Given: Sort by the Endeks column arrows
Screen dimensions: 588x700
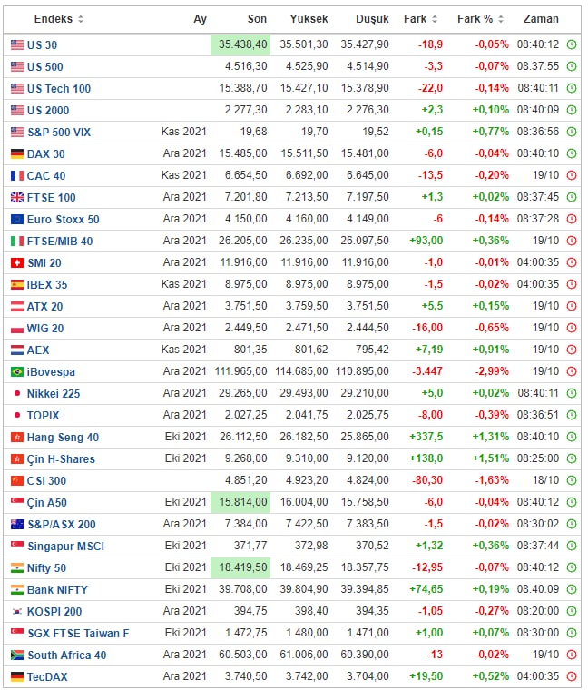Looking at the screenshot, I should click(81, 19).
